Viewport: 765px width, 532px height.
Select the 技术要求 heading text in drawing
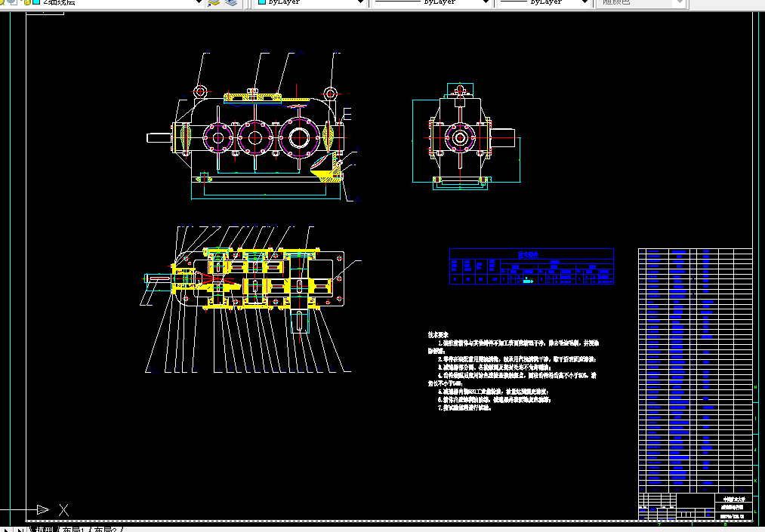(x=438, y=335)
